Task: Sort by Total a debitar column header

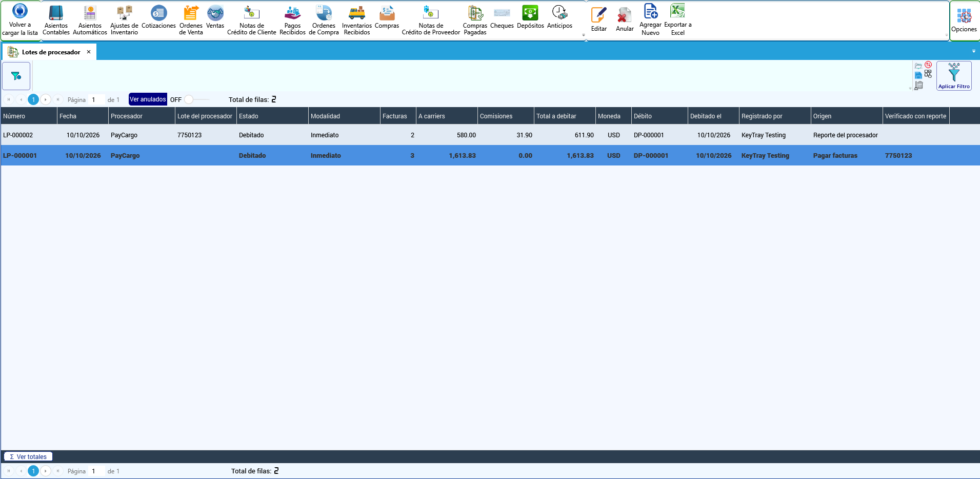Action: coord(565,116)
